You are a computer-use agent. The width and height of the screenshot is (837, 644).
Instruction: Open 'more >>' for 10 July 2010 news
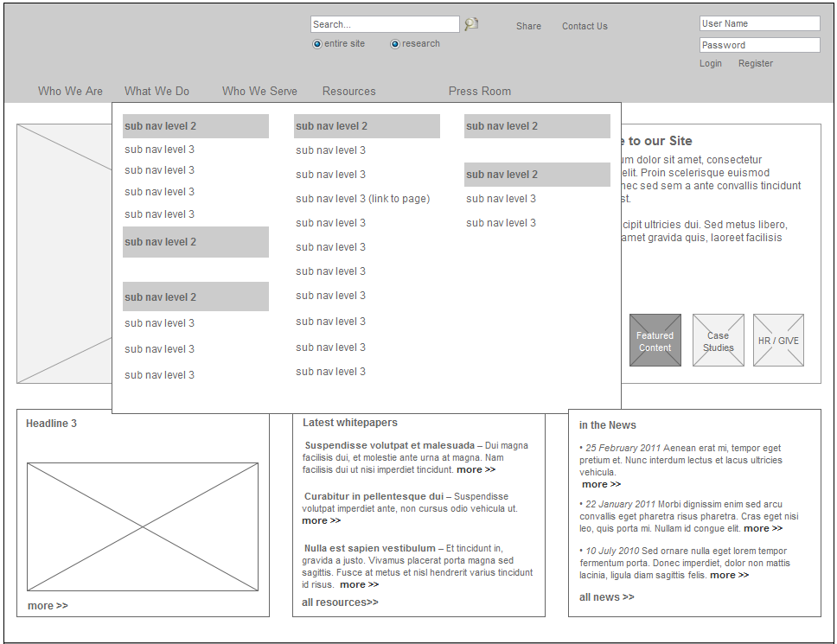click(729, 575)
